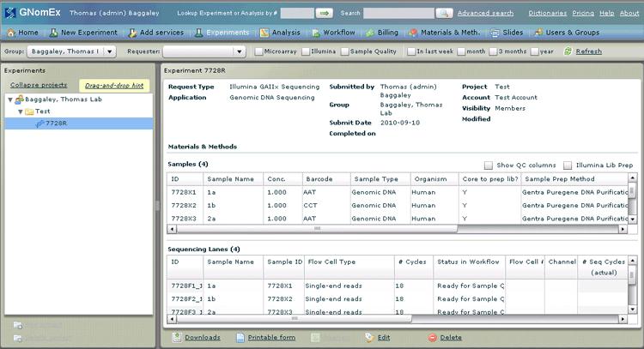Click Samples table scroll down arrow
Screen dimensions: 644x349
[x=633, y=220]
